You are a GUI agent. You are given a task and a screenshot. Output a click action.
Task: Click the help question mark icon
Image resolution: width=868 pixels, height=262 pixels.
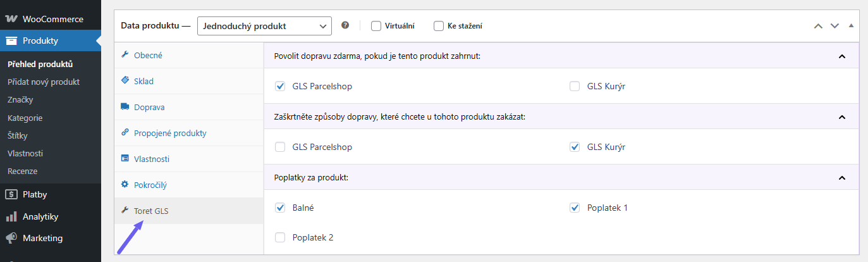(345, 25)
